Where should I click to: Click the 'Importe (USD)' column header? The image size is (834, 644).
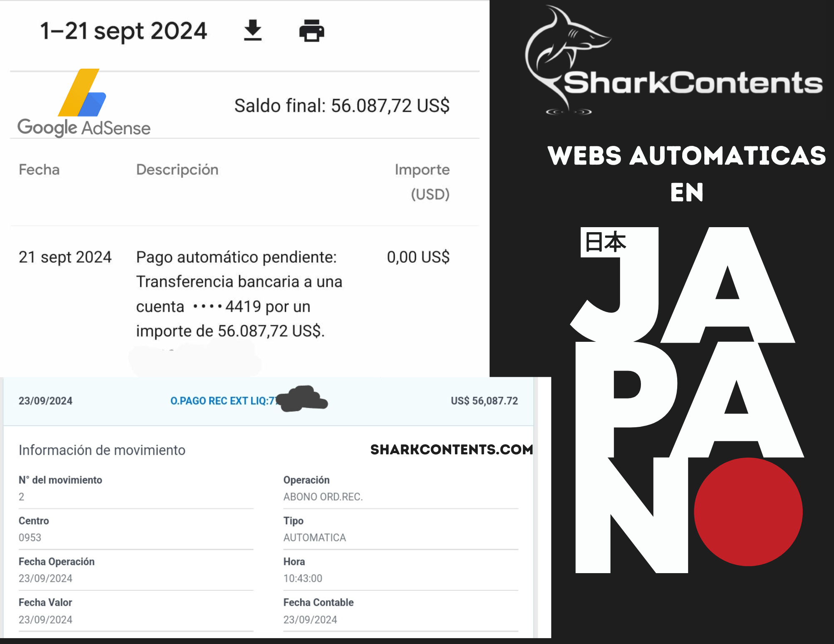pyautogui.click(x=422, y=182)
